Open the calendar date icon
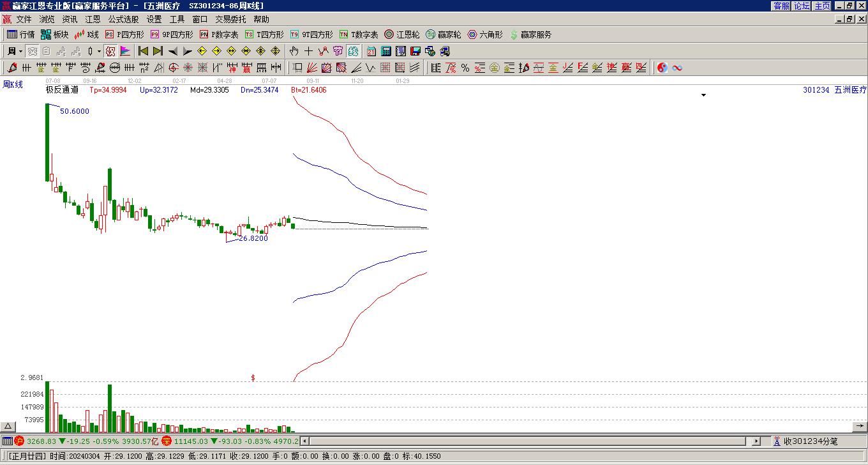 (x=371, y=51)
